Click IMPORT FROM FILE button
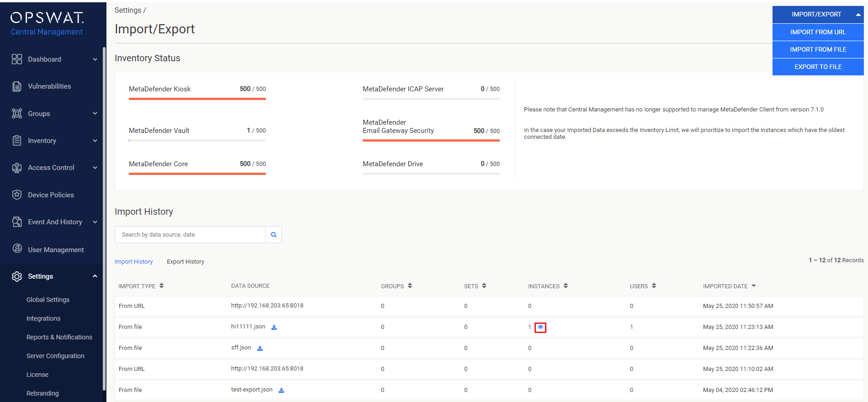This screenshot has height=402, width=868. (818, 49)
